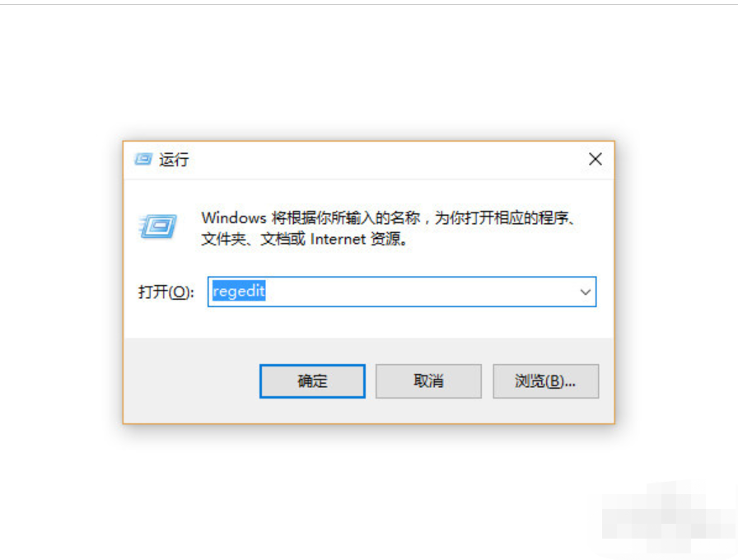Image resolution: width=738 pixels, height=560 pixels.
Task: Click the 打开(O): label
Action: 166,292
